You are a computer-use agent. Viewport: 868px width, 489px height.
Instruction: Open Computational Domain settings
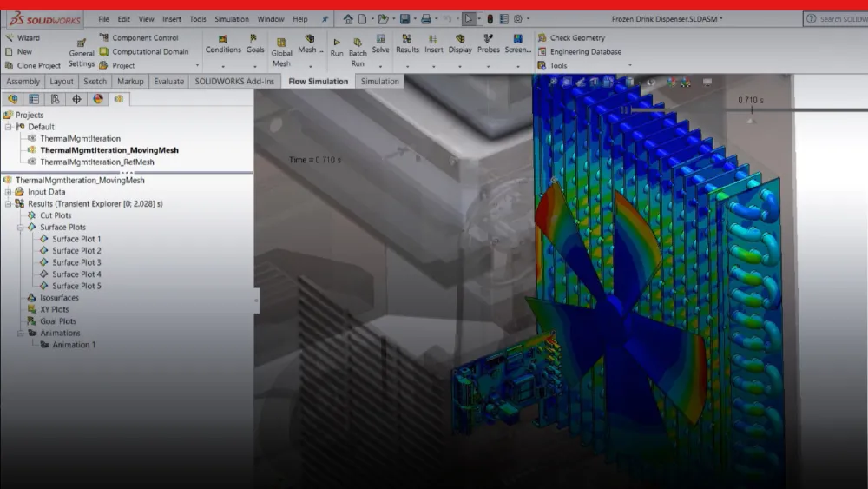(144, 51)
